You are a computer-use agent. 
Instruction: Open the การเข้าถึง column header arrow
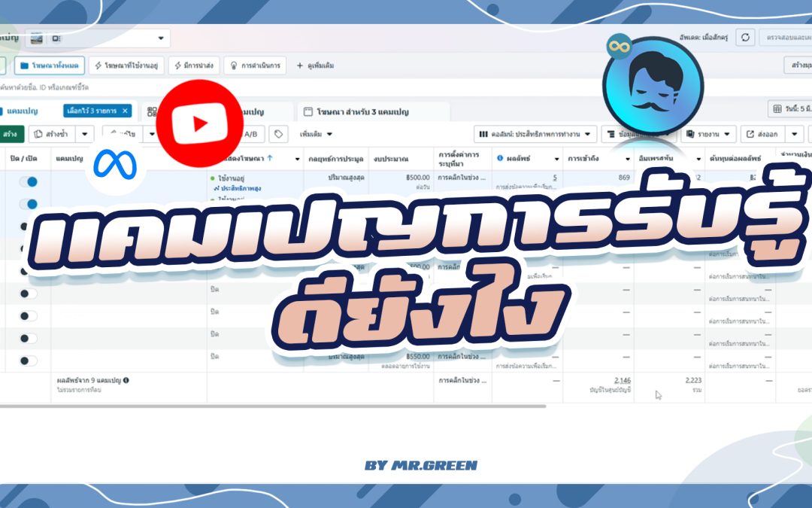coord(628,159)
